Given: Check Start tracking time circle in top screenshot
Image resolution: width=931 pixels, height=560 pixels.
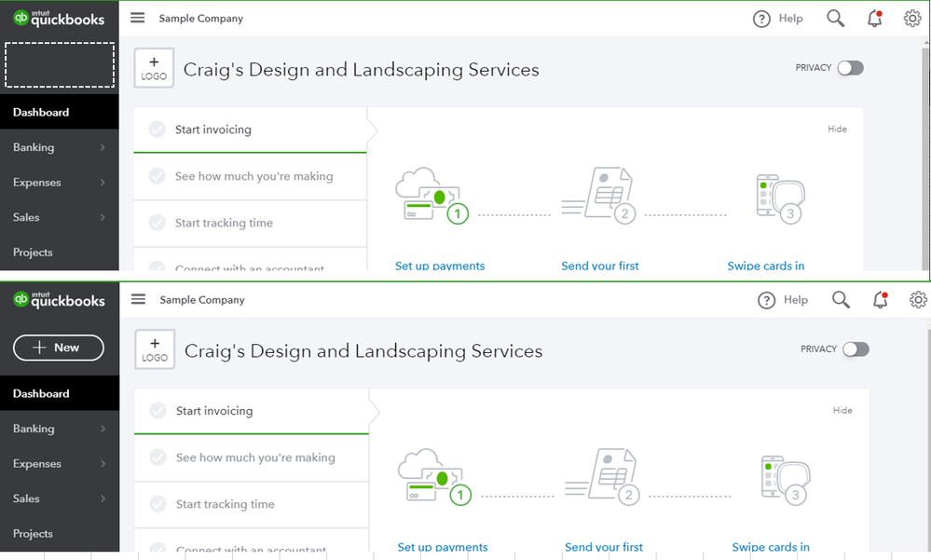Looking at the screenshot, I should pos(157,223).
